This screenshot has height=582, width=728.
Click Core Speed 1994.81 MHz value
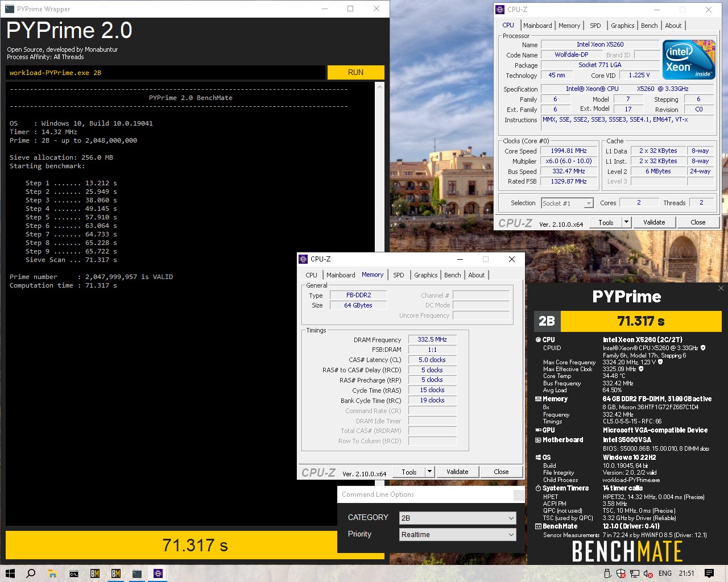(569, 151)
